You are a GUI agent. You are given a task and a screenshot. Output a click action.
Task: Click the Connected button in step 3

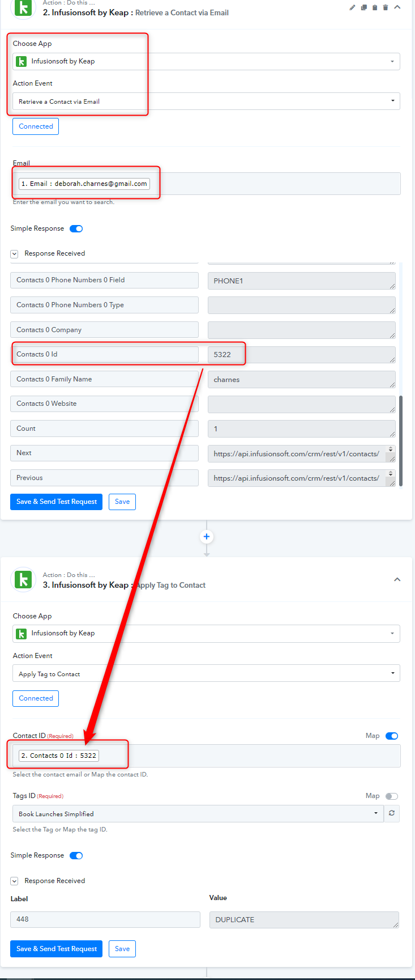(x=36, y=698)
